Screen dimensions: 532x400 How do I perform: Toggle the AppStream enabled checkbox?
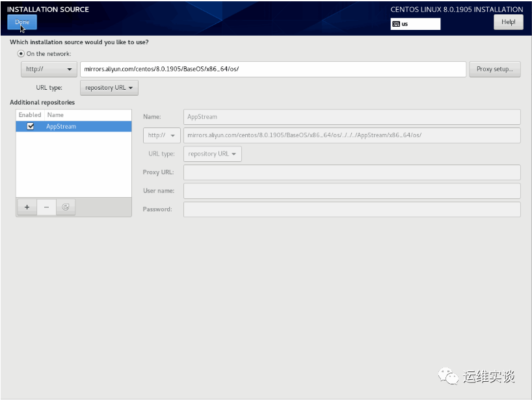click(x=31, y=126)
